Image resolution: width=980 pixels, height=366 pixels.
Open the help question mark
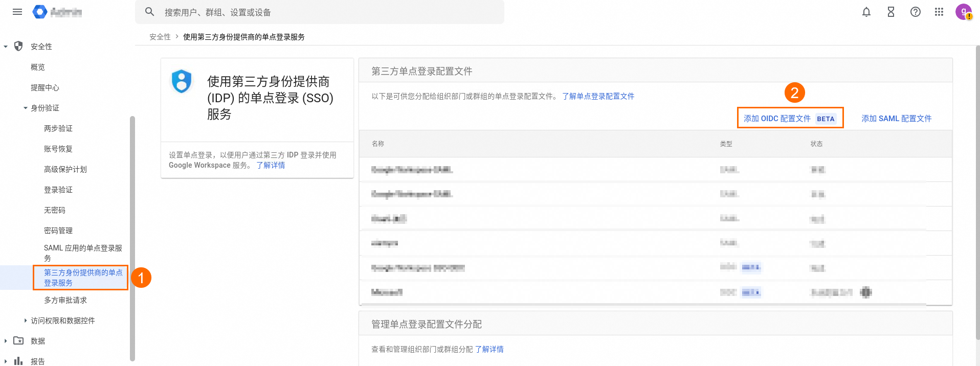coord(915,12)
